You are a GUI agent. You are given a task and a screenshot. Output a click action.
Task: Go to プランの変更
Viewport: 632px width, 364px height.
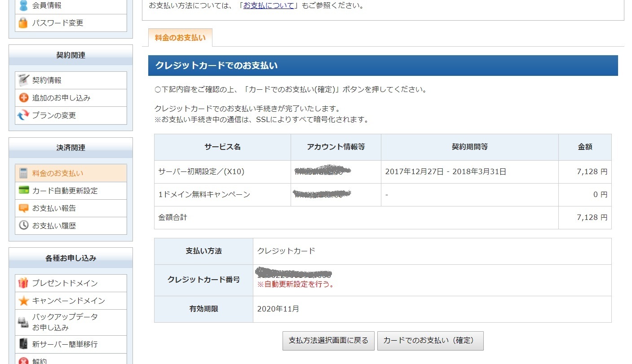pyautogui.click(x=71, y=115)
